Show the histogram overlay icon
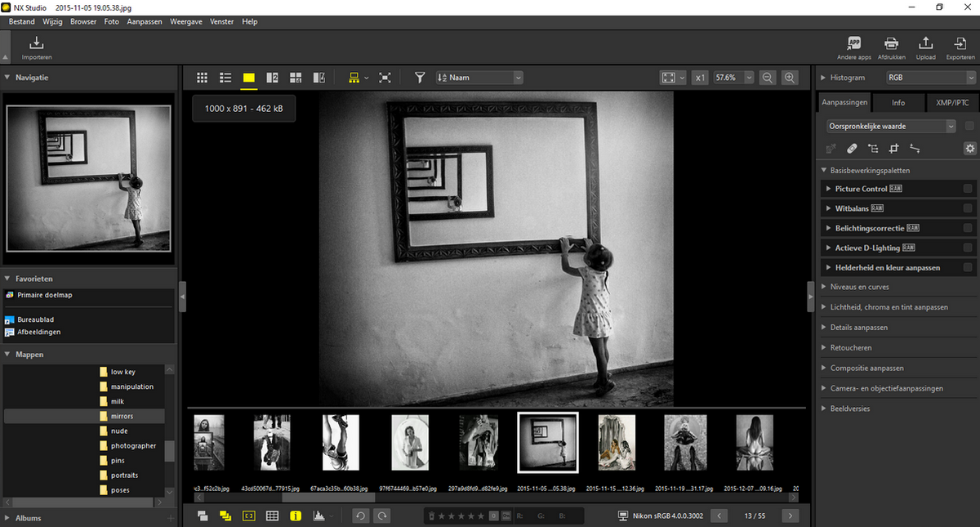The image size is (980, 527). click(x=319, y=516)
